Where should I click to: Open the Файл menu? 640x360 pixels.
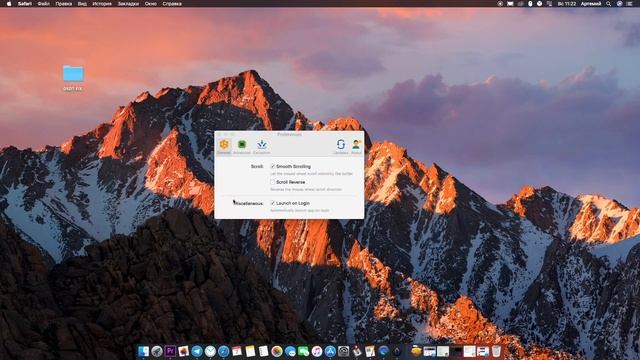(x=44, y=4)
